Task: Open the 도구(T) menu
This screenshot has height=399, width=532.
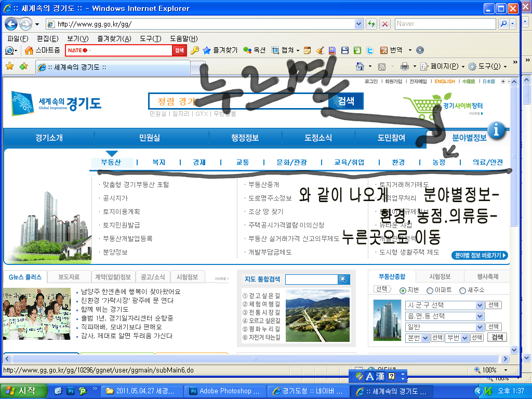Action: pos(151,38)
